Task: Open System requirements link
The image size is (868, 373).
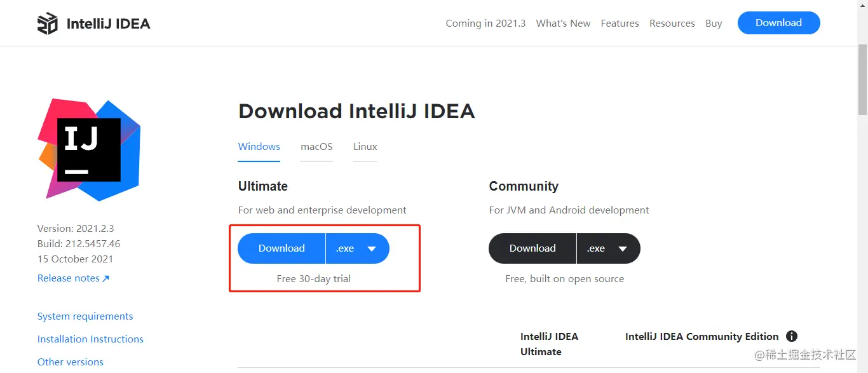Action: click(x=85, y=316)
